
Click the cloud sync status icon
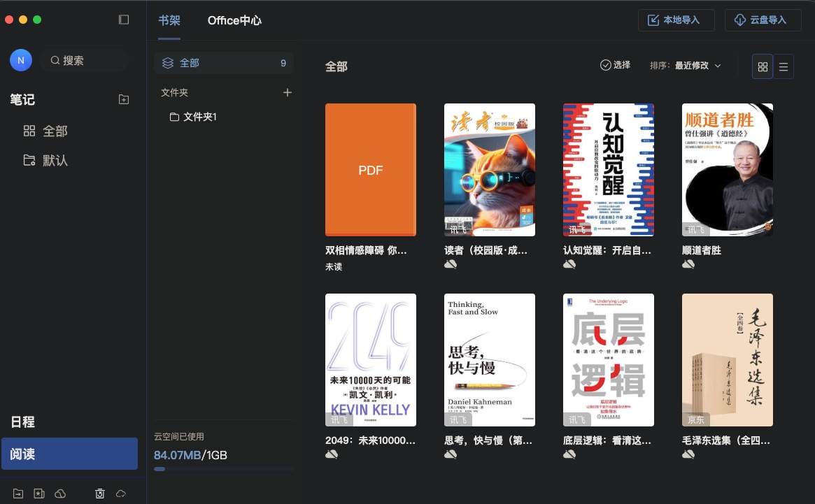coord(121,494)
